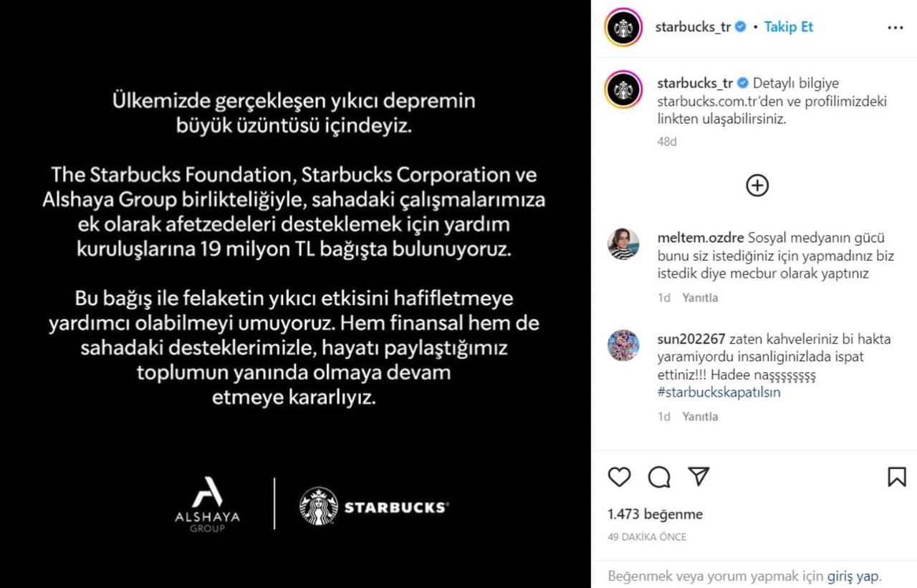Image resolution: width=917 pixels, height=588 pixels.
Task: Click the Starbucks avatar beside the caption
Action: [x=623, y=90]
